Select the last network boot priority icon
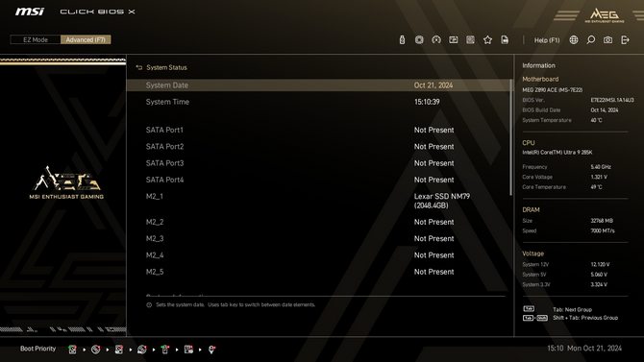644x362 pixels. (211, 350)
